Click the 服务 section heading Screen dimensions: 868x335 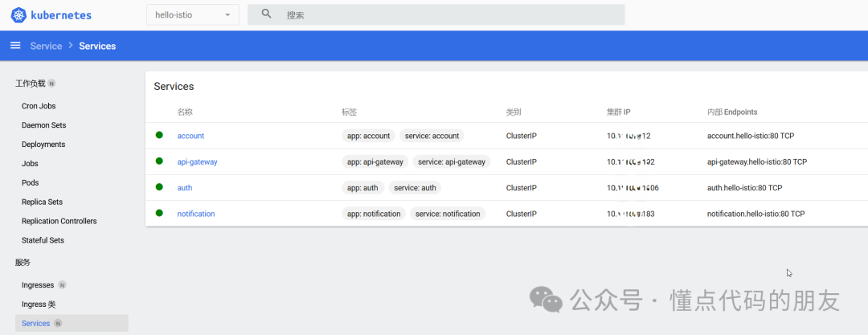click(x=23, y=263)
